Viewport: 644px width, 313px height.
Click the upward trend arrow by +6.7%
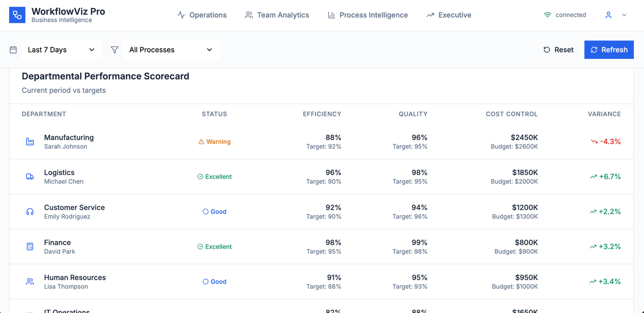pos(593,177)
